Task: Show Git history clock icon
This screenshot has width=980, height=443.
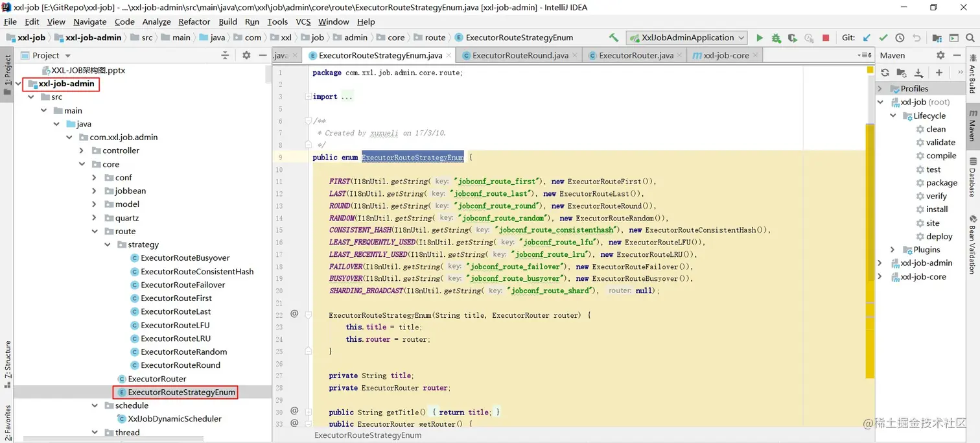Action: point(900,38)
